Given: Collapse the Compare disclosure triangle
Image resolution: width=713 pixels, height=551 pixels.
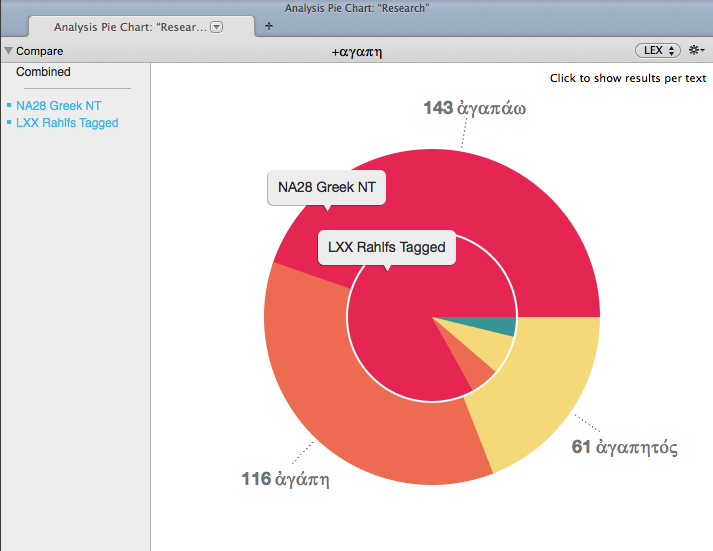Looking at the screenshot, I should [8, 51].
